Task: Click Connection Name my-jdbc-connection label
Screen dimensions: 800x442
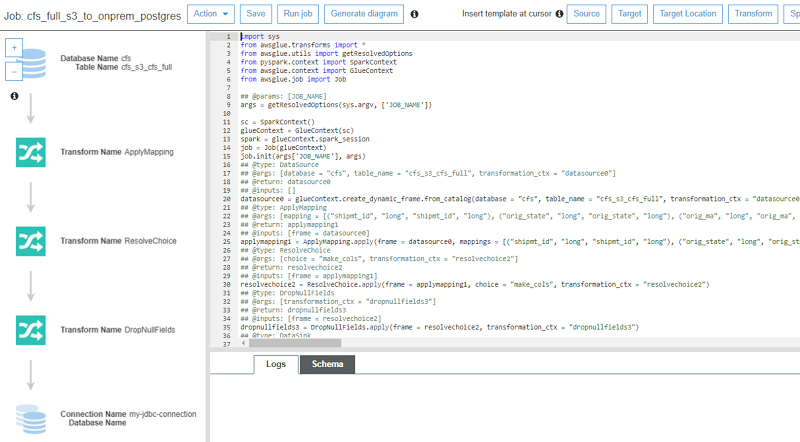Action: coord(128,414)
